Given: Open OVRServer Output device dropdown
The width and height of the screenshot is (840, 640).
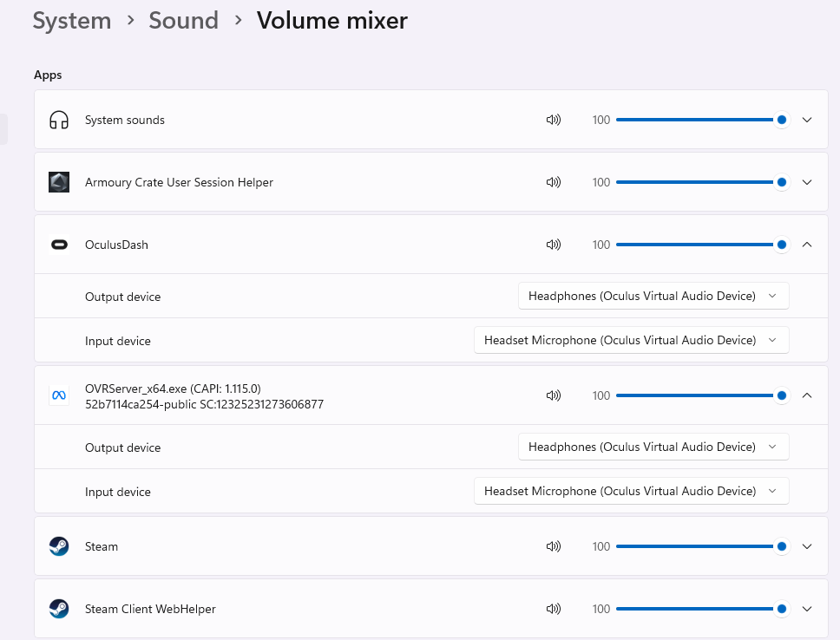Looking at the screenshot, I should [x=653, y=447].
